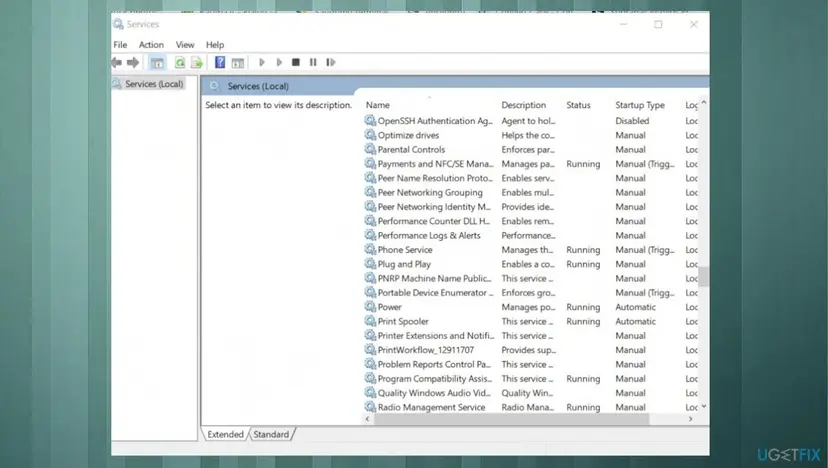Click the horizontal scrollbar thumb

pyautogui.click(x=511, y=419)
